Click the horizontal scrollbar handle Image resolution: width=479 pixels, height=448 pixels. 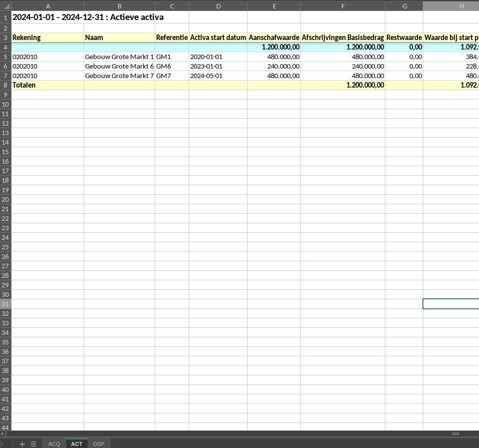click(455, 433)
